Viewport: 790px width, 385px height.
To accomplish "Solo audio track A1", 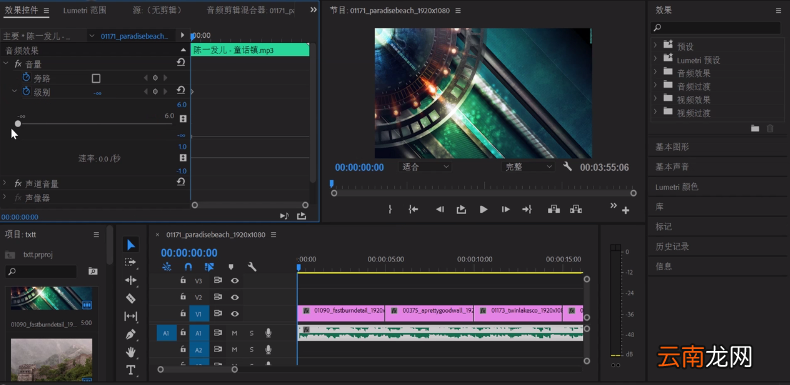I will coord(251,333).
